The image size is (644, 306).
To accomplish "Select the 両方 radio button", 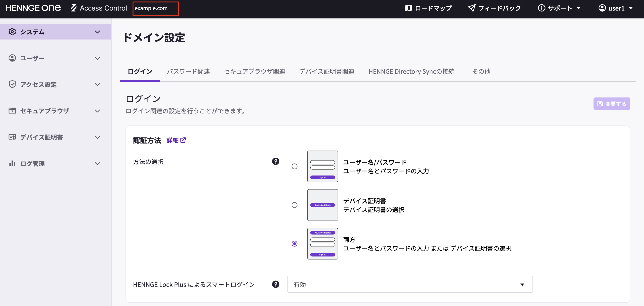I will point(295,243).
